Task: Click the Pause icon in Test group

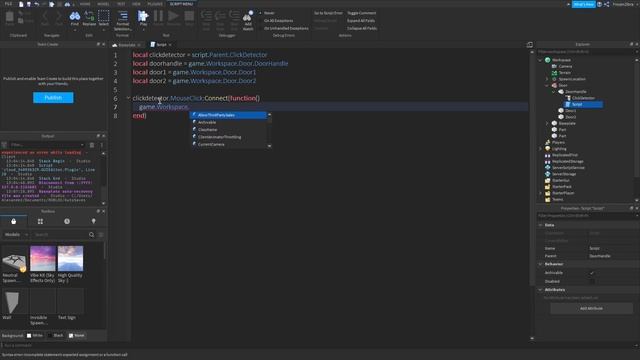Action: point(158,16)
